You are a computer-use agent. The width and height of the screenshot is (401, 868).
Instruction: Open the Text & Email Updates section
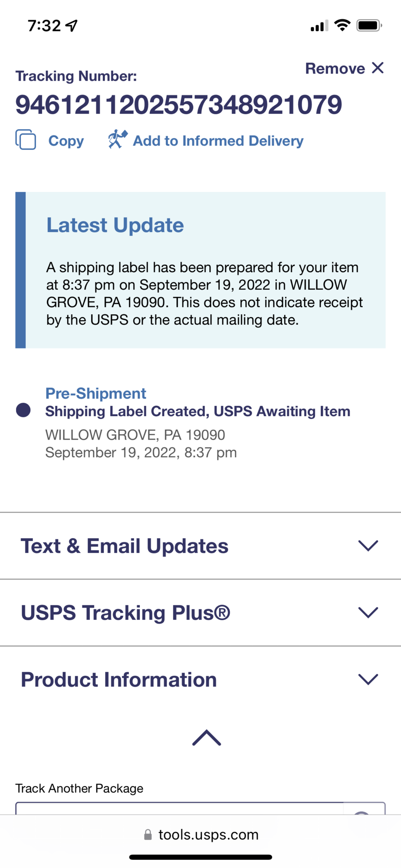(x=125, y=546)
